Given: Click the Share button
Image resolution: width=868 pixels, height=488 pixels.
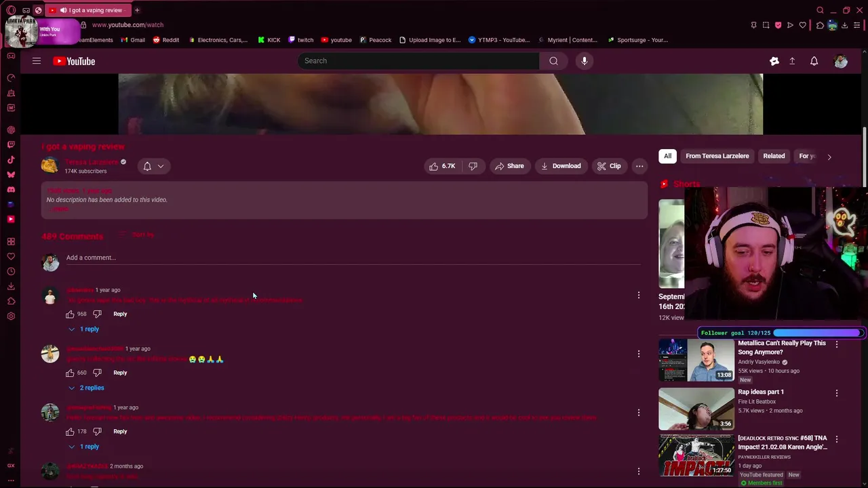Looking at the screenshot, I should [x=509, y=166].
